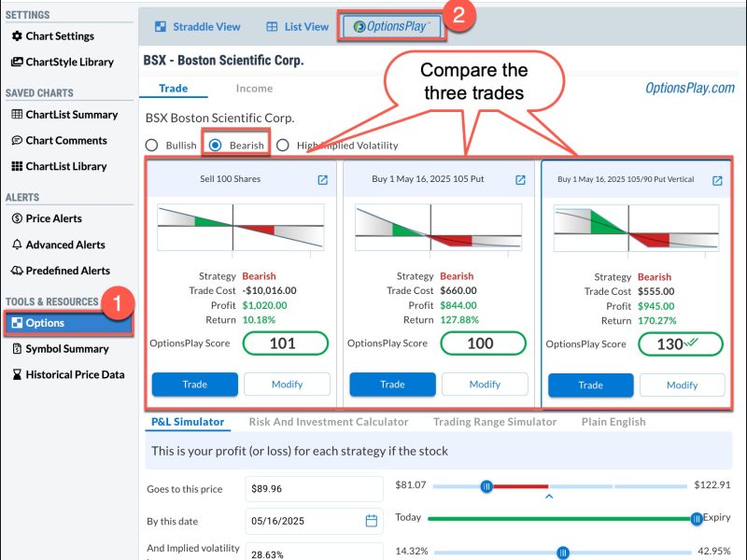Click Modify button for Sell 100 Shares

point(287,385)
